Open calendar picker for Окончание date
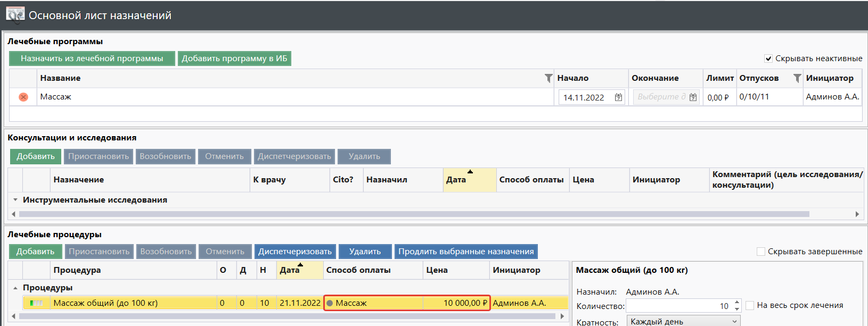Image resolution: width=868 pixels, height=326 pixels. tap(693, 97)
